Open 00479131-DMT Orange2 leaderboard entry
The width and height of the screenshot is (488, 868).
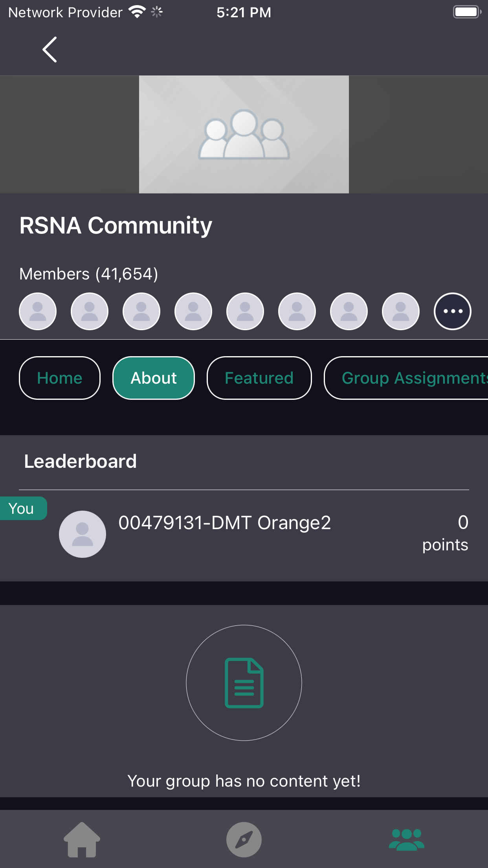click(x=244, y=534)
